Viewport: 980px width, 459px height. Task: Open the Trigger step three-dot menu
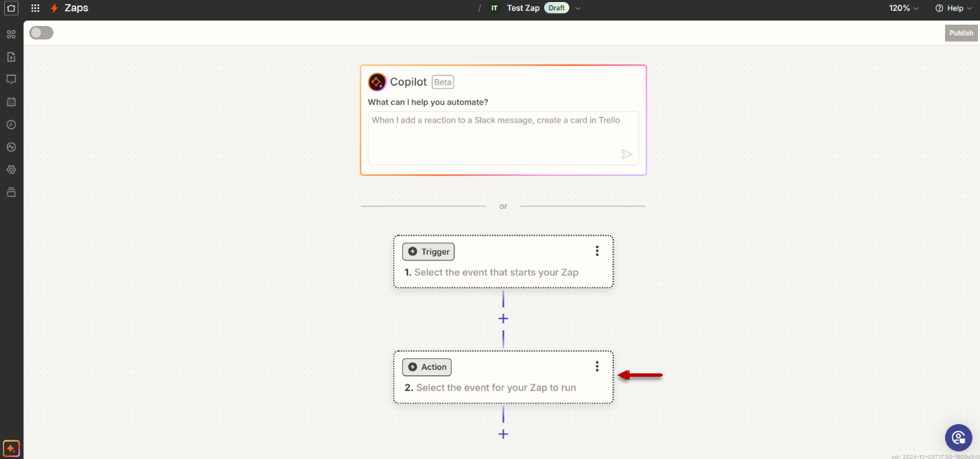click(597, 251)
